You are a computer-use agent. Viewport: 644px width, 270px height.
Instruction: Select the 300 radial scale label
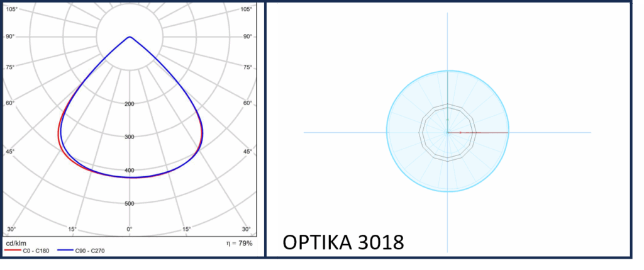coord(130,137)
